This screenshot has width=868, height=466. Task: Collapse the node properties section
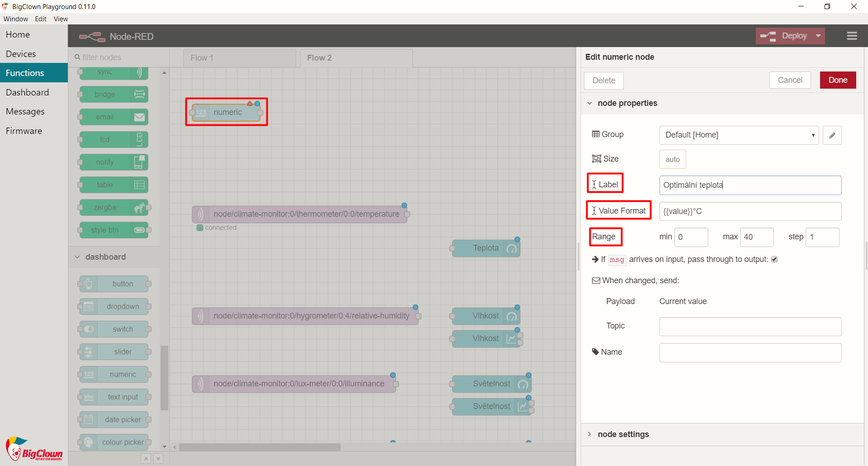click(589, 103)
